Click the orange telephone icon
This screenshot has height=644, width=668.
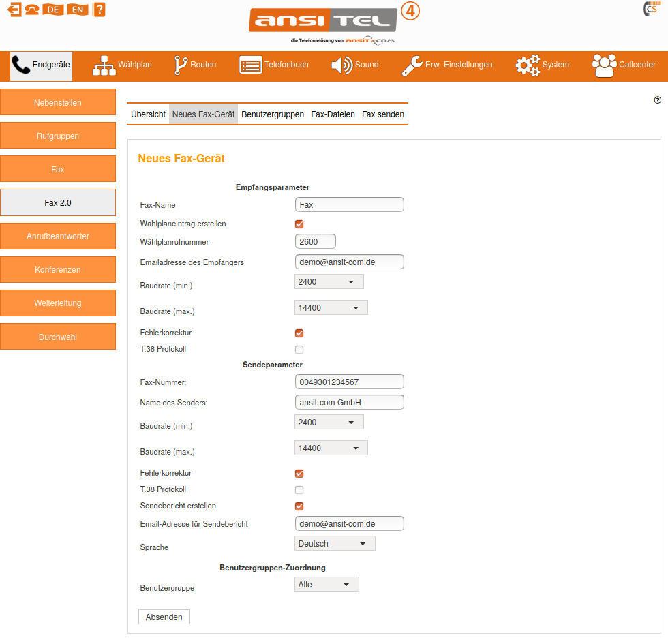click(31, 10)
